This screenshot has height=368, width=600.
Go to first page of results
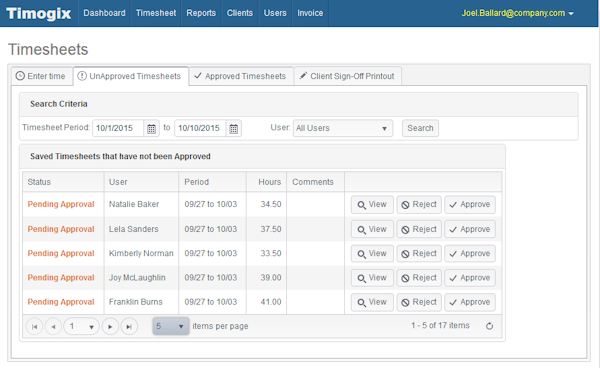tap(34, 327)
